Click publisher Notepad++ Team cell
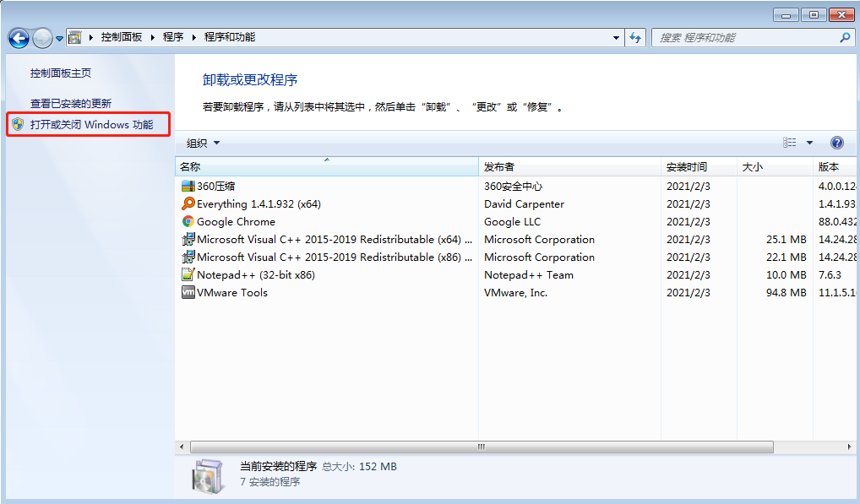Screen dimensions: 860x504 529,275
